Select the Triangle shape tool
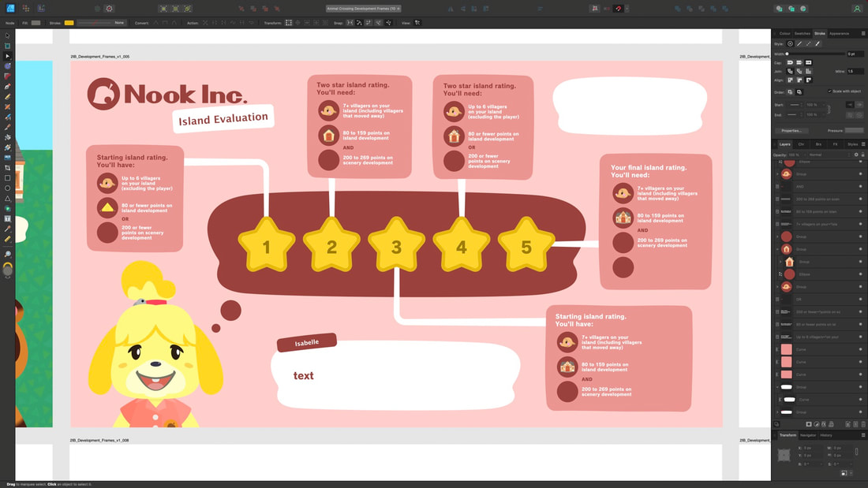Image resolution: width=868 pixels, height=488 pixels. tap(7, 198)
